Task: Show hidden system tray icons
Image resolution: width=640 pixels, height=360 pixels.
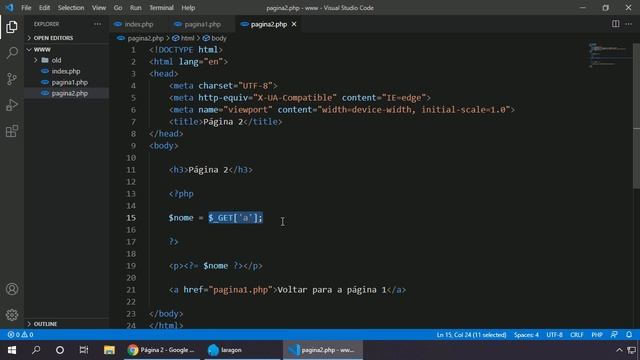Action: [x=619, y=350]
